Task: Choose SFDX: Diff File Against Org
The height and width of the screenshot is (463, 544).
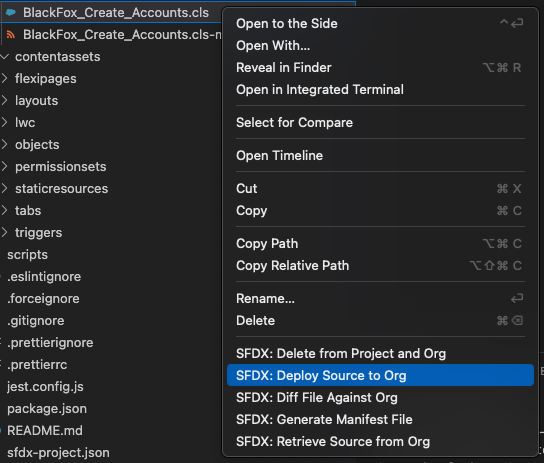Action: pos(380,397)
